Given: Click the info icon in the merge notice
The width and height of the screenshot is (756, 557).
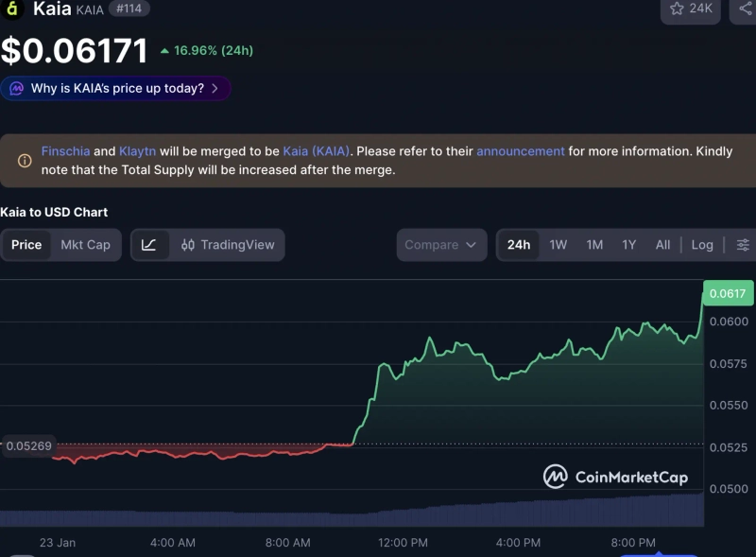Looking at the screenshot, I should [x=25, y=161].
